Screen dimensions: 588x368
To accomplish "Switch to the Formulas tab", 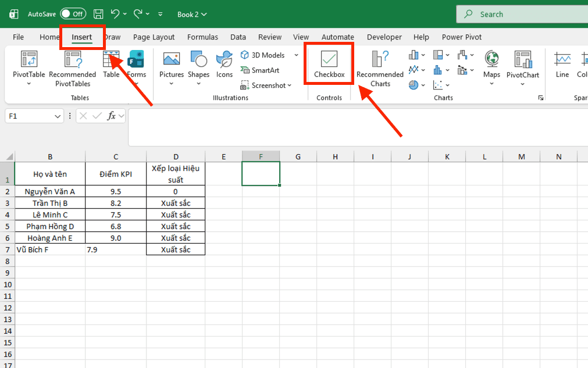I will (x=202, y=37).
